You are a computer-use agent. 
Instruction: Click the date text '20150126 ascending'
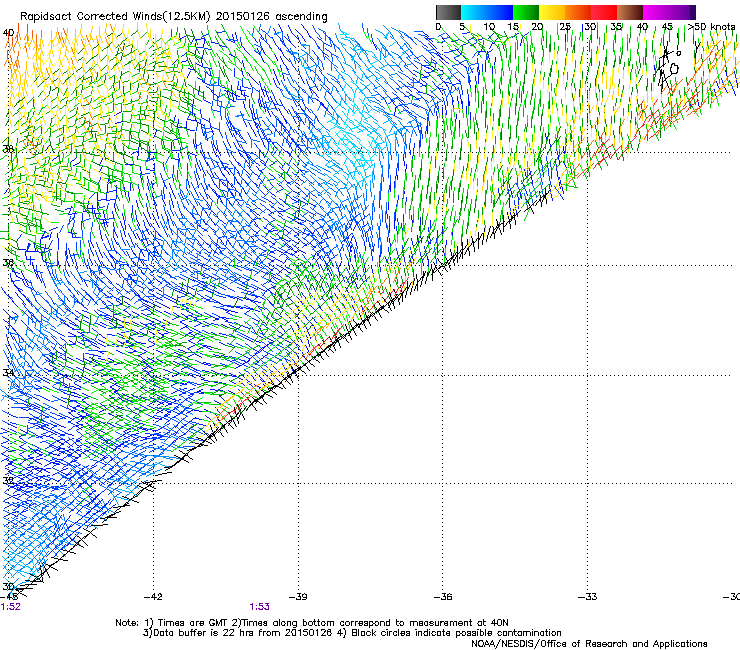point(272,17)
